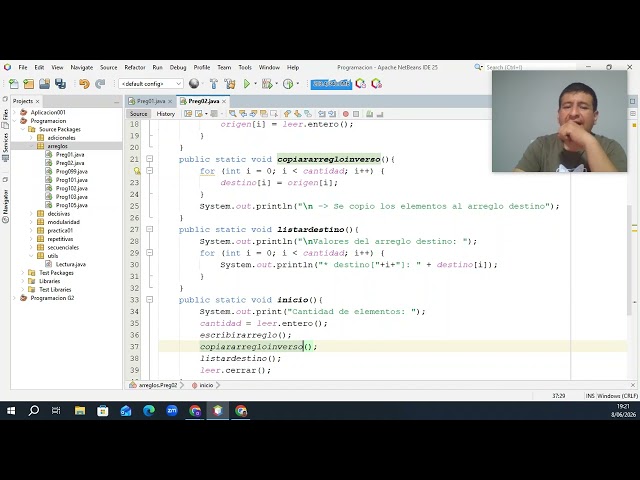The image size is (640, 480).
Task: Expand the Test Packages node
Action: pos(23,273)
